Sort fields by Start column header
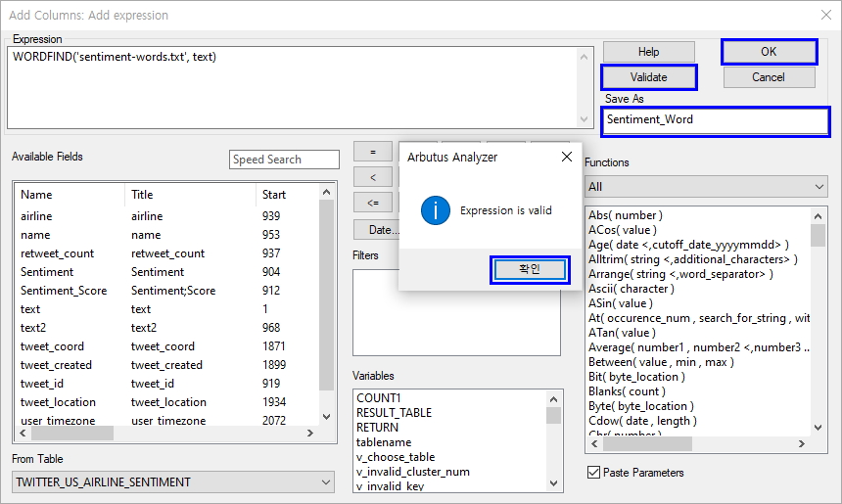This screenshot has height=504, width=842. tap(287, 195)
